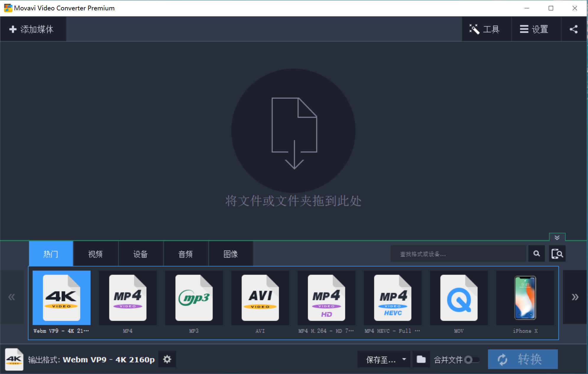Minimize the Movavi window
588x374 pixels.
tap(527, 8)
